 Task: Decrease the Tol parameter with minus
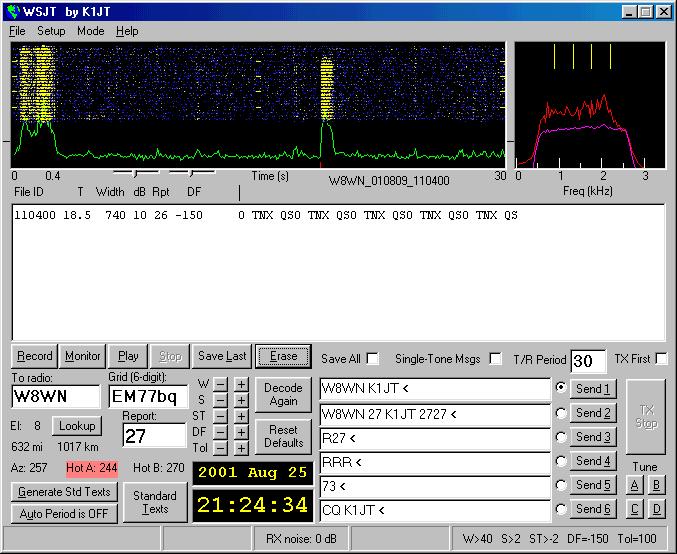tap(220, 448)
